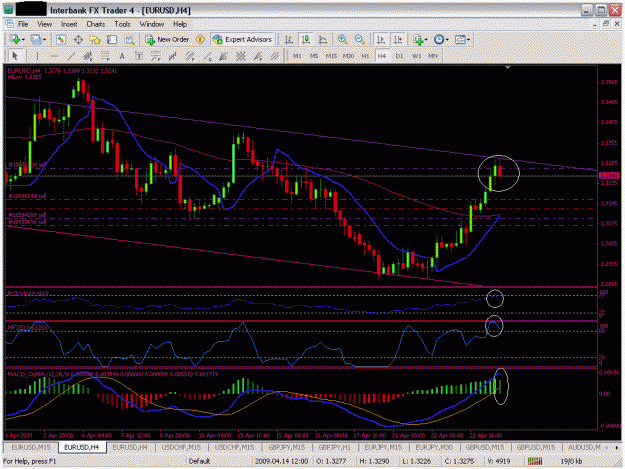Click the chart shift triangle marker

tap(507, 68)
